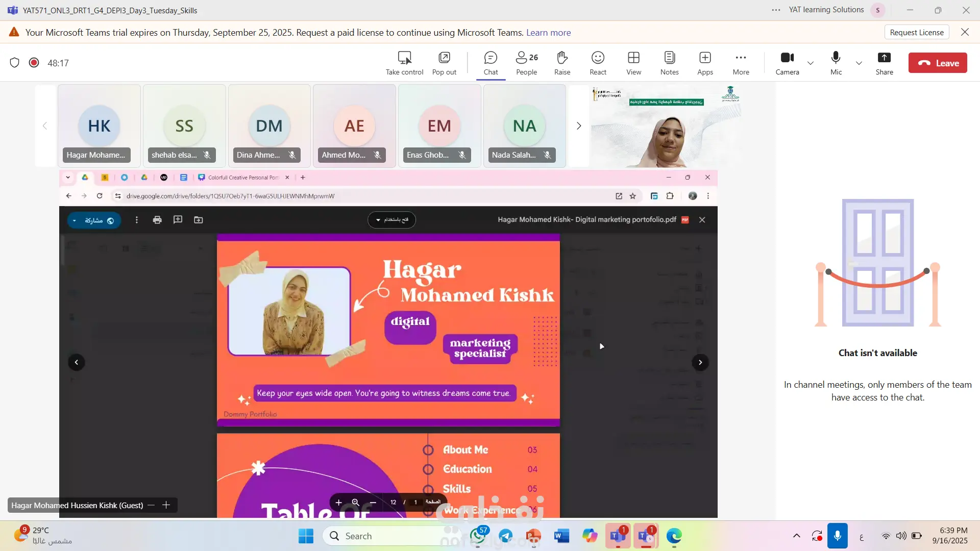
Task: Open the Apps add-in menu
Action: click(705, 63)
